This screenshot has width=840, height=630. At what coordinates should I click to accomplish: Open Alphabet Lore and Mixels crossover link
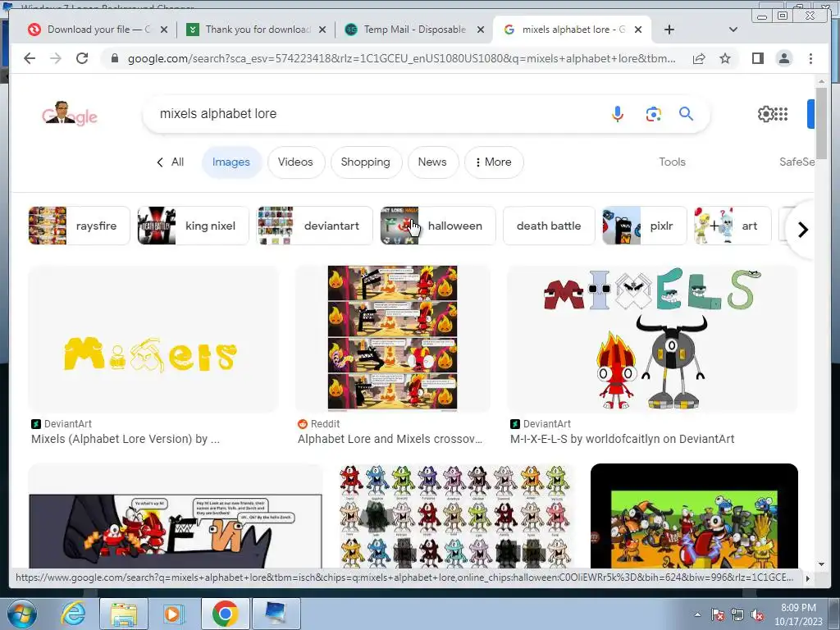390,439
